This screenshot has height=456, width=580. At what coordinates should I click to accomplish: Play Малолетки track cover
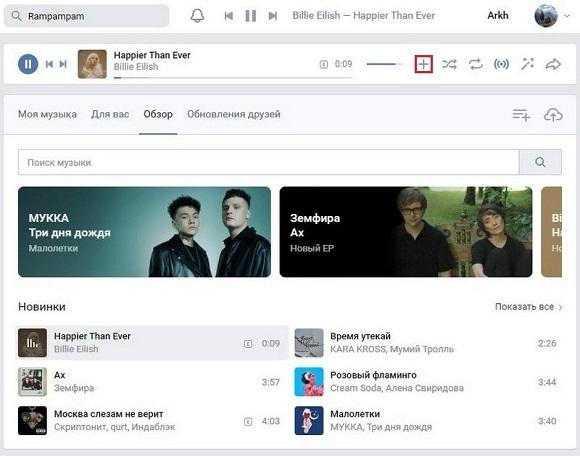pos(309,420)
